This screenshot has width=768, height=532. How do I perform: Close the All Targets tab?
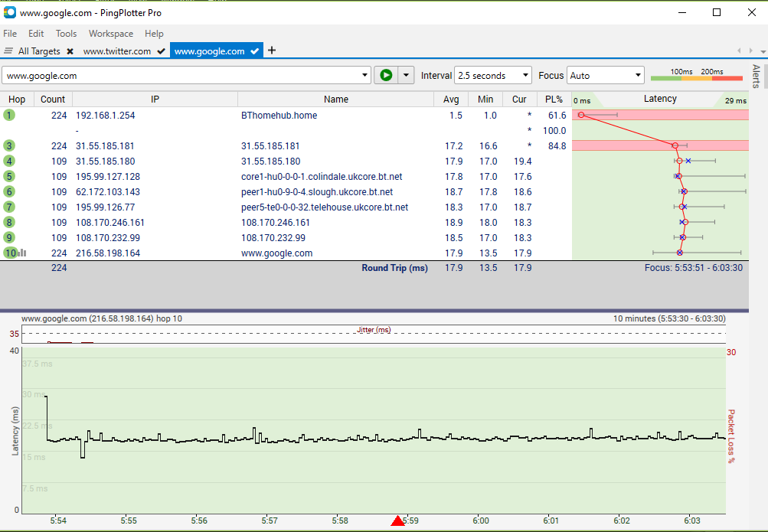point(69,51)
